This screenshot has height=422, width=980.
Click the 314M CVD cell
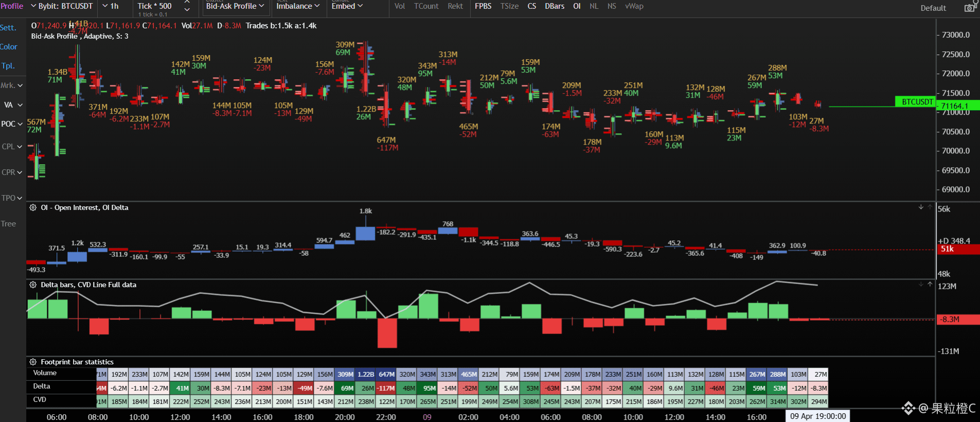[777, 401]
